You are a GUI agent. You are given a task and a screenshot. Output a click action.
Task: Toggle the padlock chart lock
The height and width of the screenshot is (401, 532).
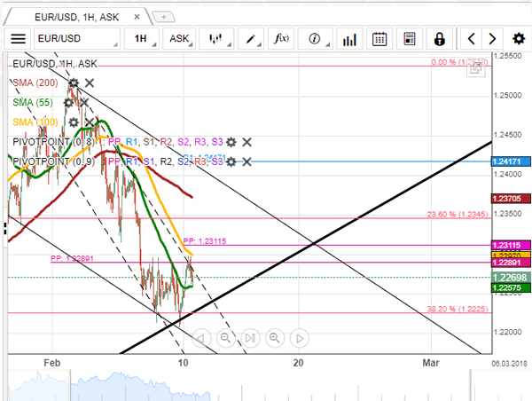coord(440,39)
